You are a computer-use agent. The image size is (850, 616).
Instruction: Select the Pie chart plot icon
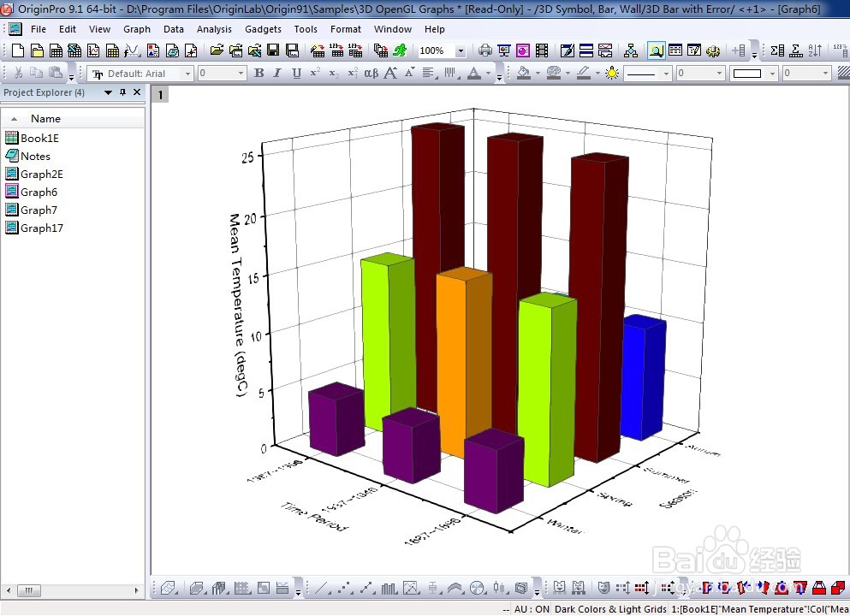click(x=477, y=588)
